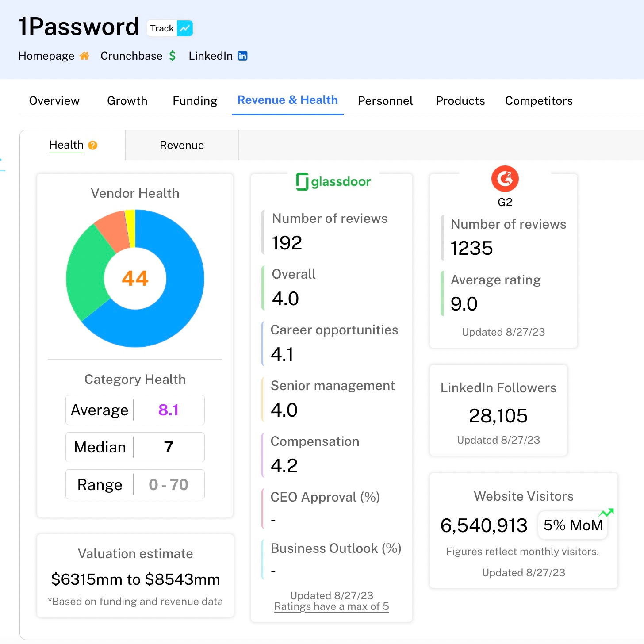This screenshot has height=644, width=644.
Task: Click the Figures reflect monthly visitors note
Action: coord(522,552)
